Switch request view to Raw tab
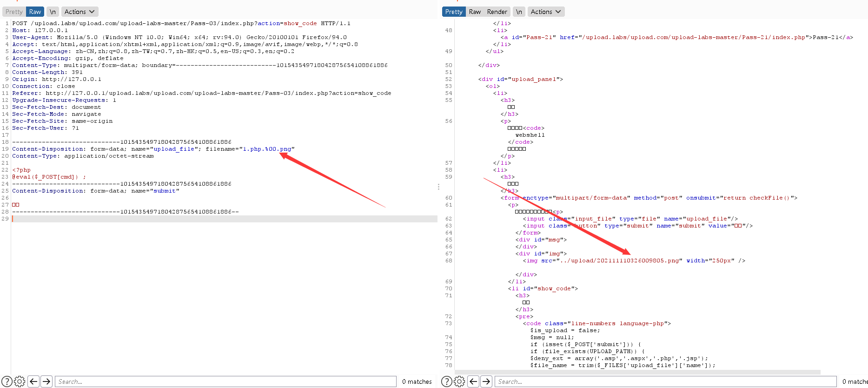The image size is (868, 388). tap(35, 12)
